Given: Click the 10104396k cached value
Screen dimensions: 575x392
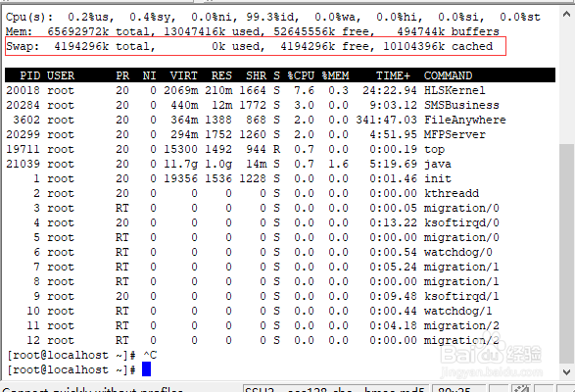Looking at the screenshot, I should [x=413, y=46].
